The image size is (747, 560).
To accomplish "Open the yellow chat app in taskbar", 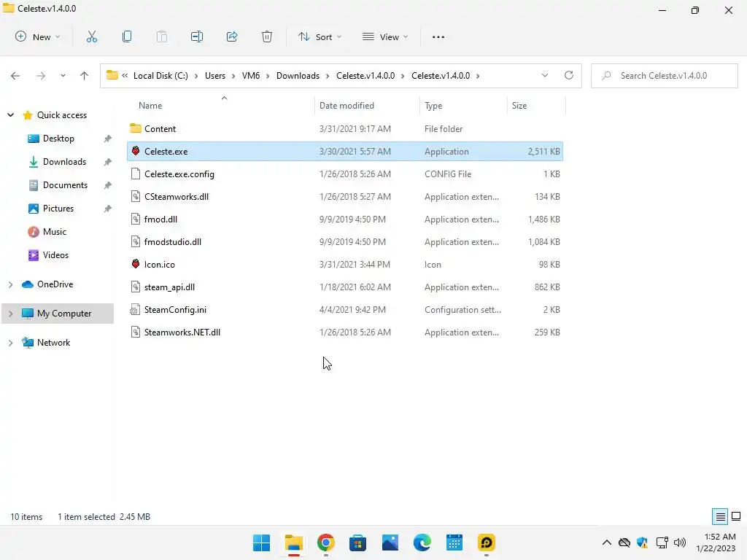I will coord(487,542).
